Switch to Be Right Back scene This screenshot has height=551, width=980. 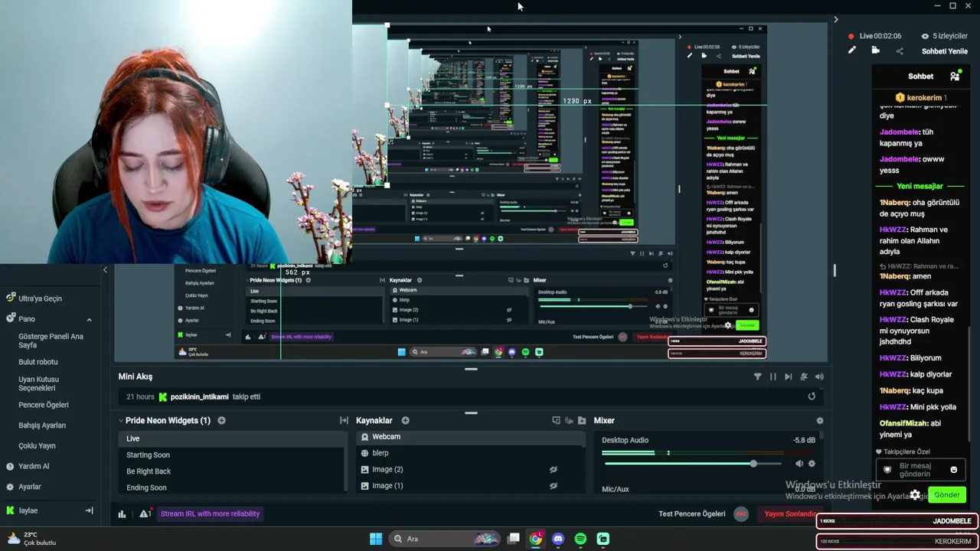[232, 471]
